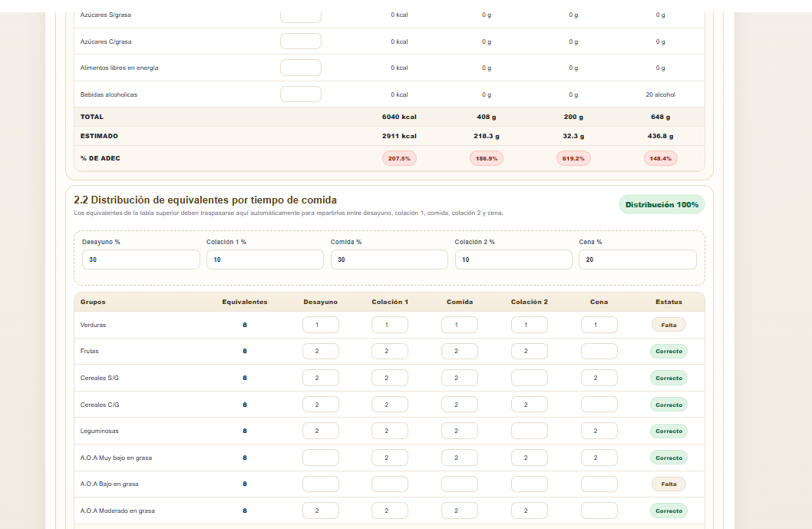Click the Verduras Desayuno cell
812x529 pixels.
(321, 325)
